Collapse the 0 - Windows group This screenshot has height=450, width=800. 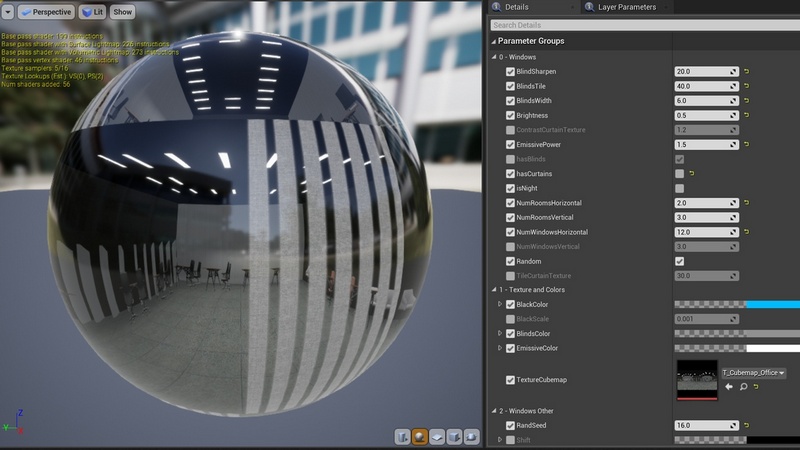point(493,57)
